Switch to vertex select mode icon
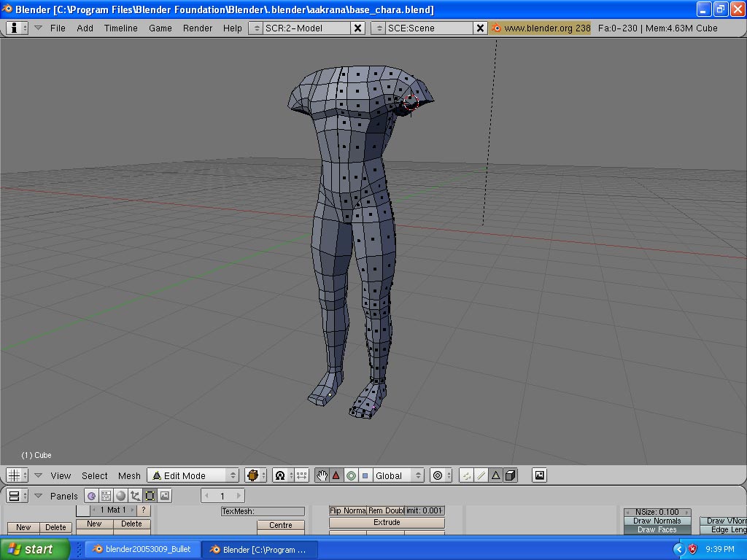Viewport: 747px width, 560px height. pyautogui.click(x=466, y=475)
